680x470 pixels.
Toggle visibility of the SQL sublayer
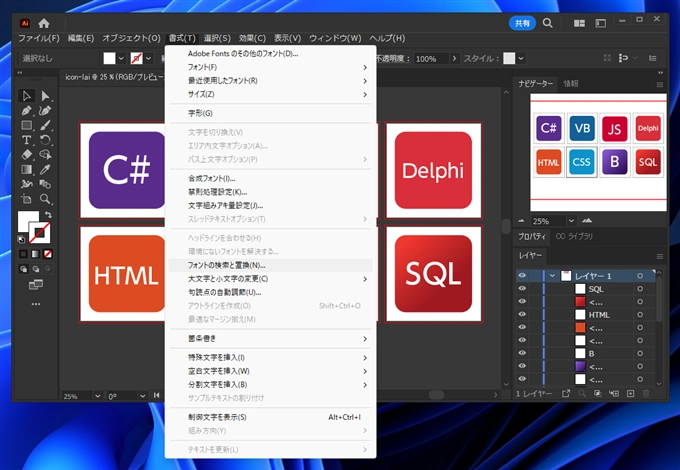pyautogui.click(x=522, y=289)
